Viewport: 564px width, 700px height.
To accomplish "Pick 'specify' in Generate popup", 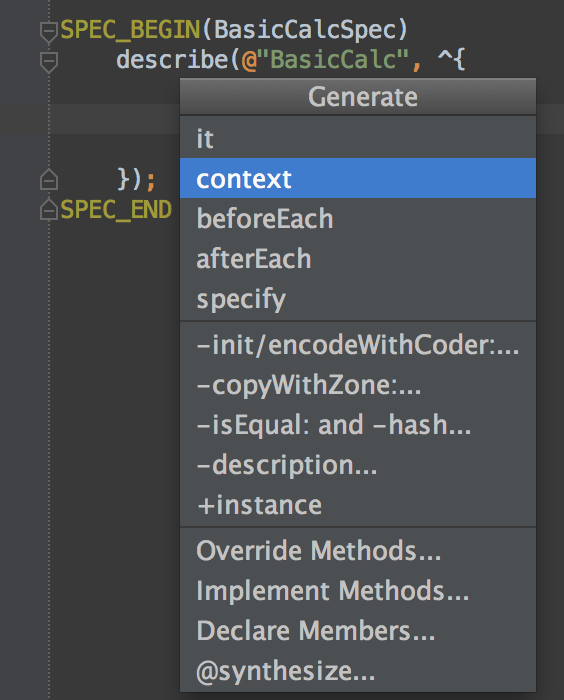I will 358,299.
